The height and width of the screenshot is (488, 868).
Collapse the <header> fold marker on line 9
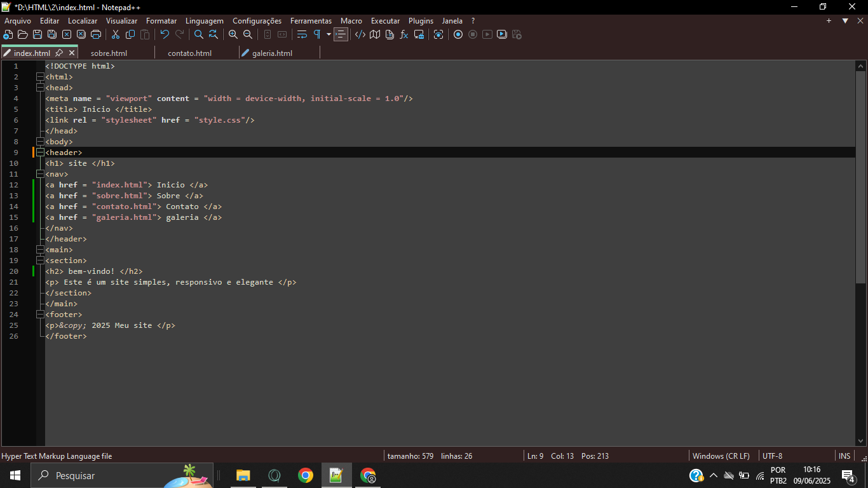pos(40,152)
